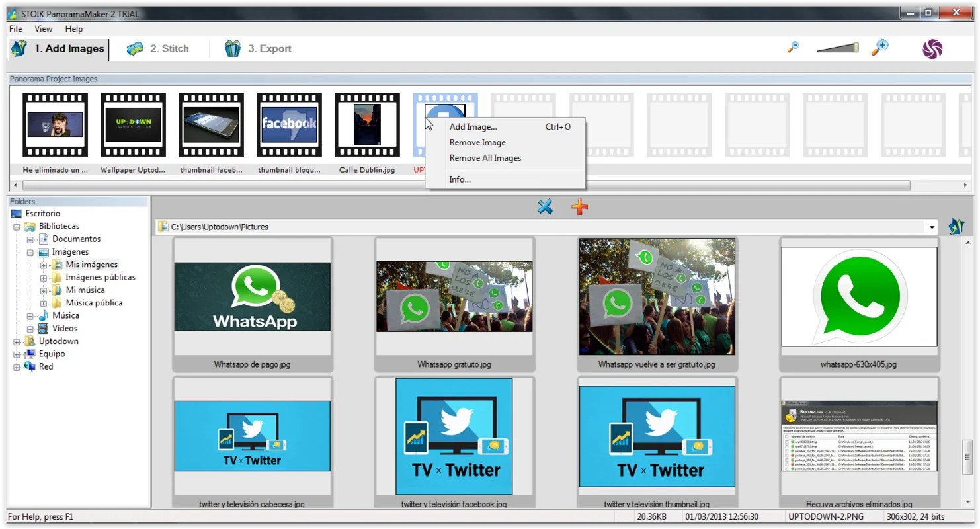
Task: Click the Red network icon
Action: click(30, 366)
